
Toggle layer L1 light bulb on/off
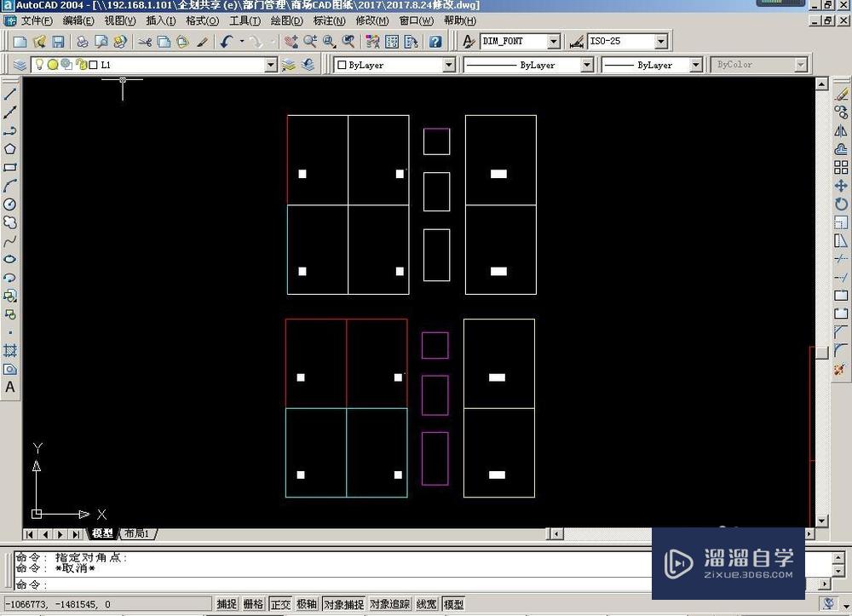(39, 65)
